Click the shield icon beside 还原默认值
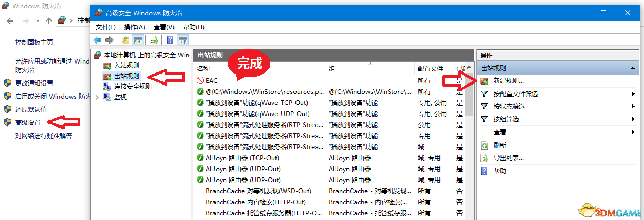The width and height of the screenshot is (644, 220). coord(7,109)
